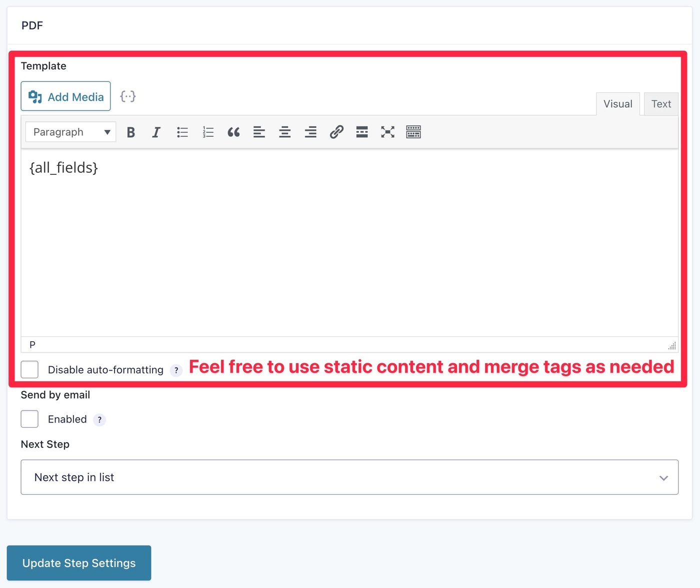The width and height of the screenshot is (700, 588).
Task: Click the {all_fields} merge tag text
Action: pyautogui.click(x=63, y=167)
